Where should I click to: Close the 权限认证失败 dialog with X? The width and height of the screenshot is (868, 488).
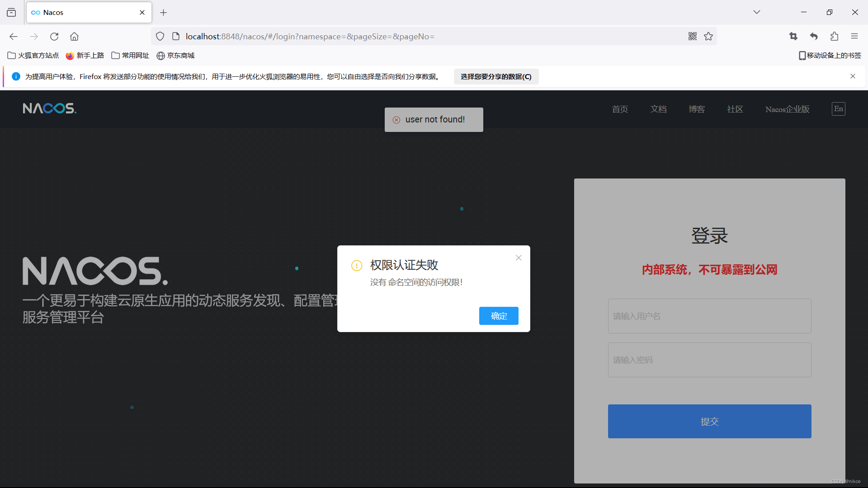click(518, 258)
